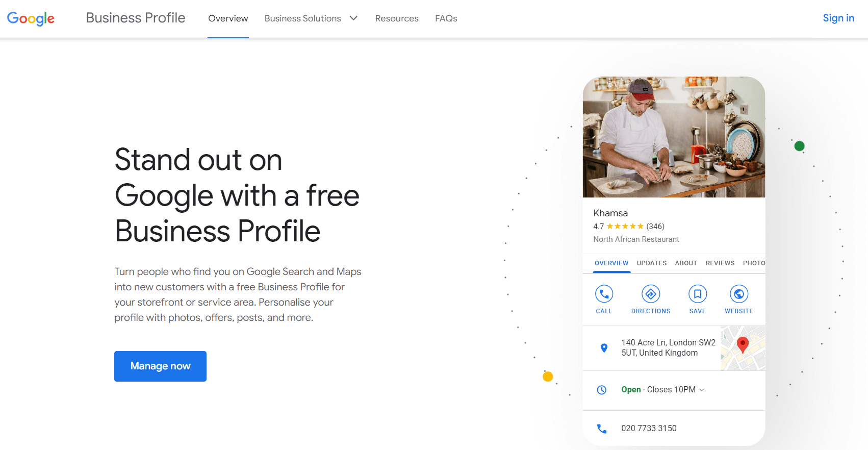Click North African Restaurant category text
Screen dimensions: 868x450
636,239
